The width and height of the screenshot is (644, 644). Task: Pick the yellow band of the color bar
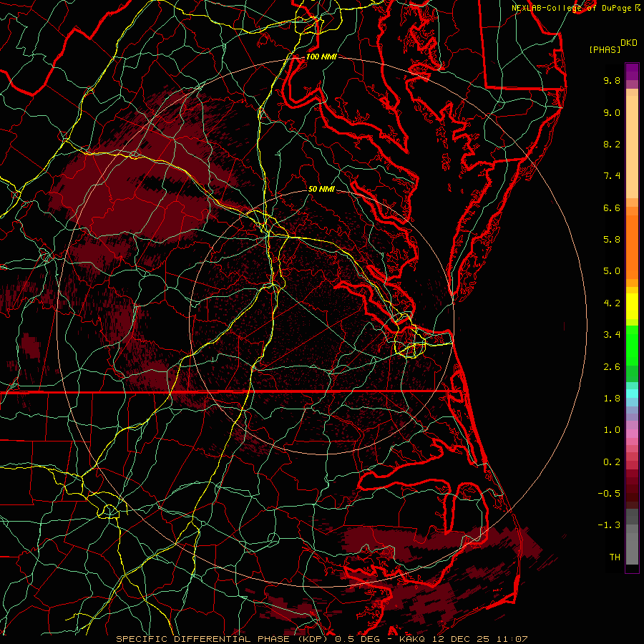[x=632, y=306]
